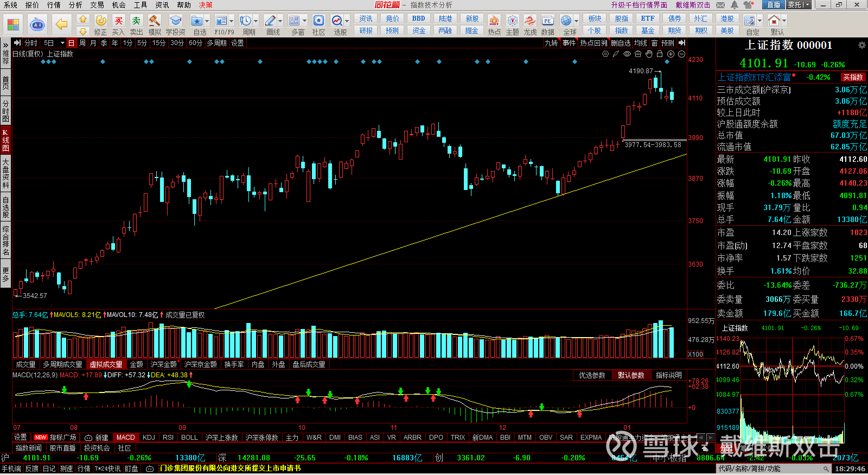Open the 龙虎 dragon-tiger icon
This screenshot has height=475, width=868.
(530, 21)
